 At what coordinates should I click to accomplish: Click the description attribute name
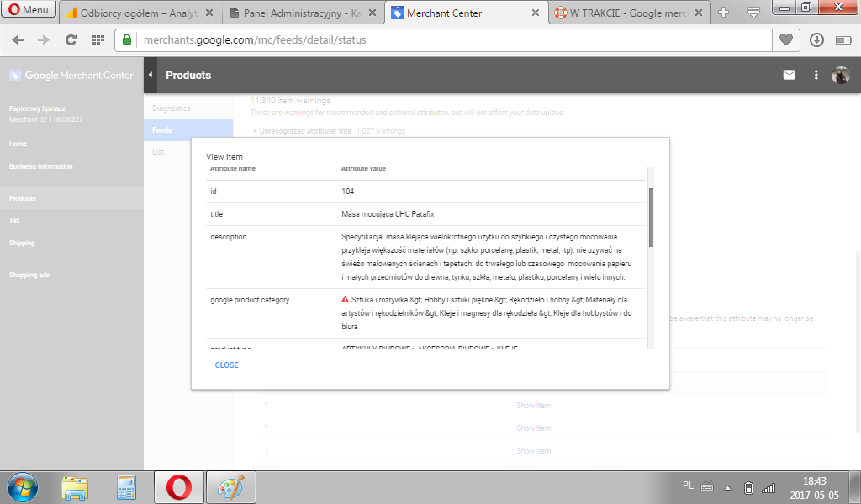pos(229,237)
